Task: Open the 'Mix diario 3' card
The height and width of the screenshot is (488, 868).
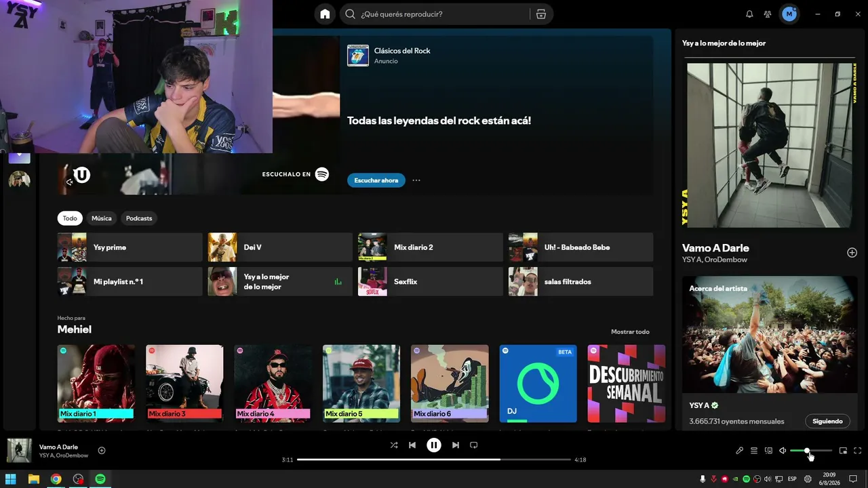Action: (184, 384)
